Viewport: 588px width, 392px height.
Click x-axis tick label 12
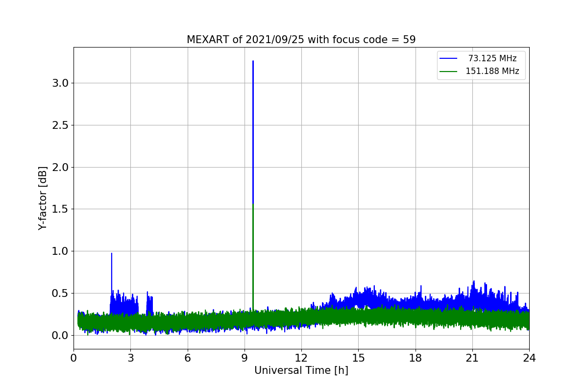[301, 358]
